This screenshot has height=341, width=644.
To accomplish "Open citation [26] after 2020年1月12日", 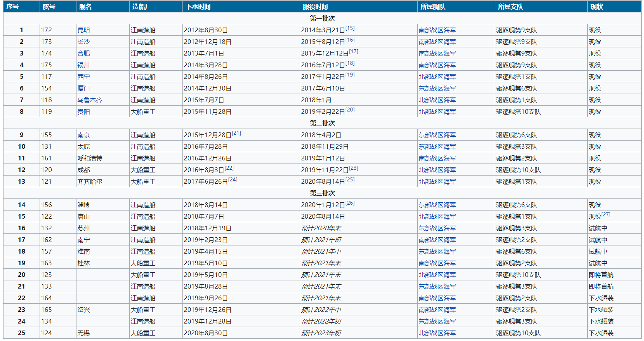I will coord(350,203).
